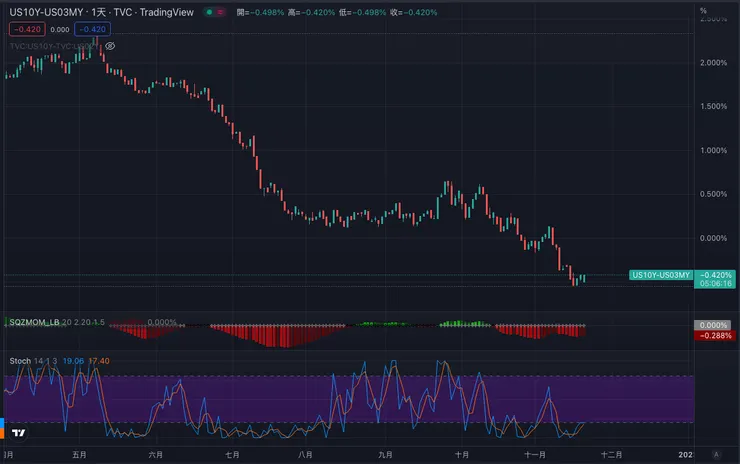Click the 0.000% main price axis label
This screenshot has height=464, width=740.
713,238
